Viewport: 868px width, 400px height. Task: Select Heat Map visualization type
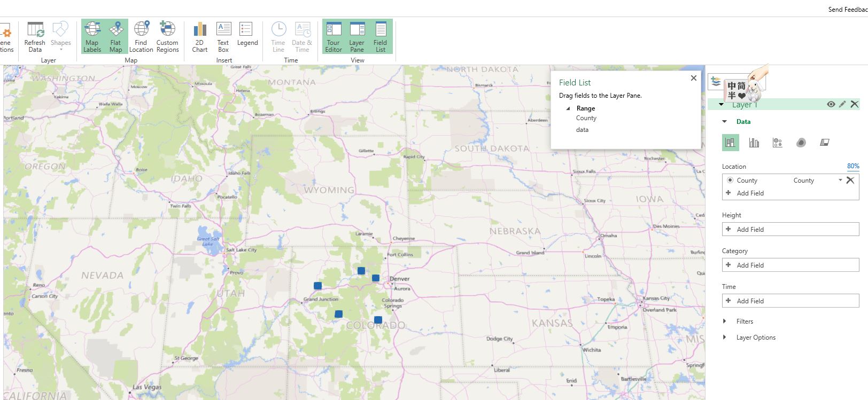801,143
